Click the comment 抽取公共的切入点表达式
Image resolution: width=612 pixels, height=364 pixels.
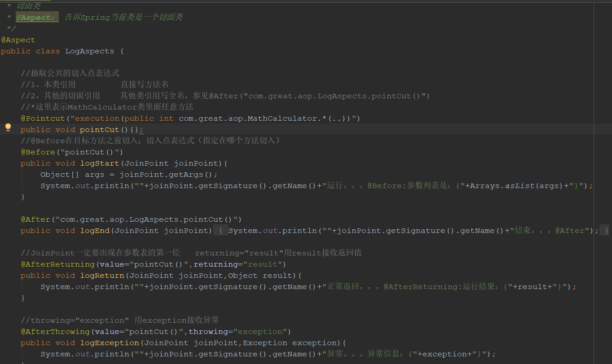(70, 74)
